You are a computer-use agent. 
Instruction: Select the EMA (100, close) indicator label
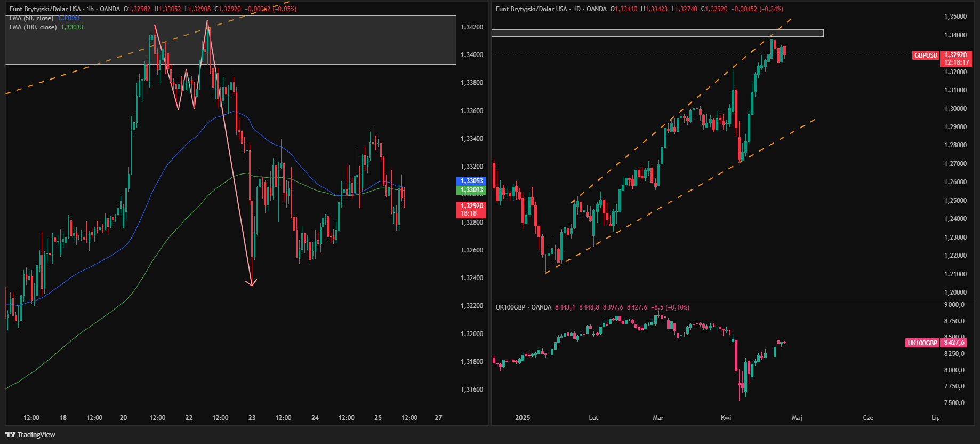point(33,27)
